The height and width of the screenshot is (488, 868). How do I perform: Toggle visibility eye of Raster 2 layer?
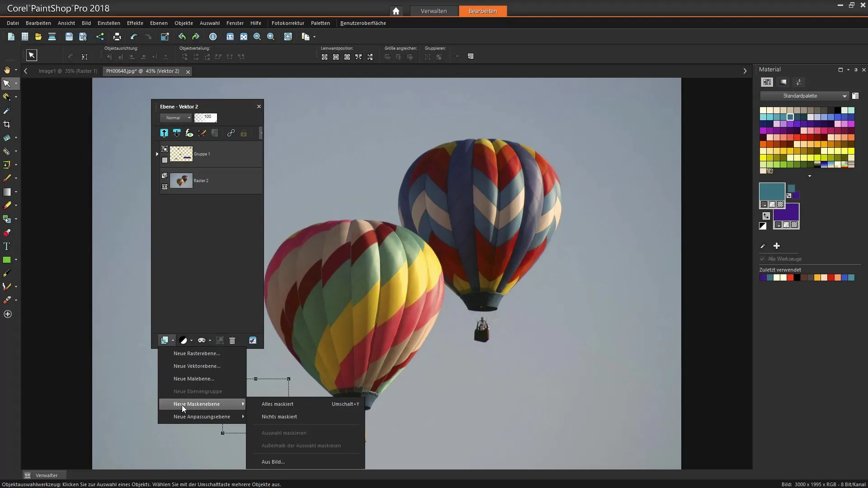pos(165,187)
